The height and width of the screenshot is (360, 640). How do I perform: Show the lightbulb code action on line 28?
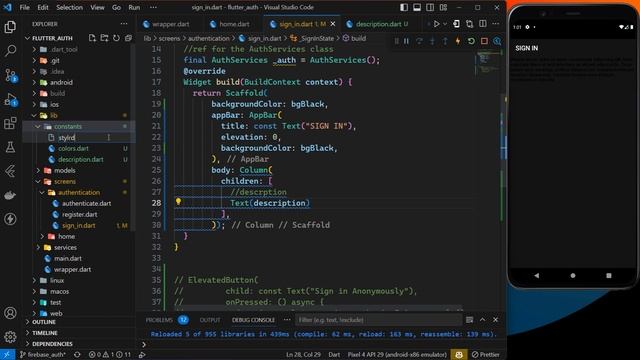click(178, 201)
